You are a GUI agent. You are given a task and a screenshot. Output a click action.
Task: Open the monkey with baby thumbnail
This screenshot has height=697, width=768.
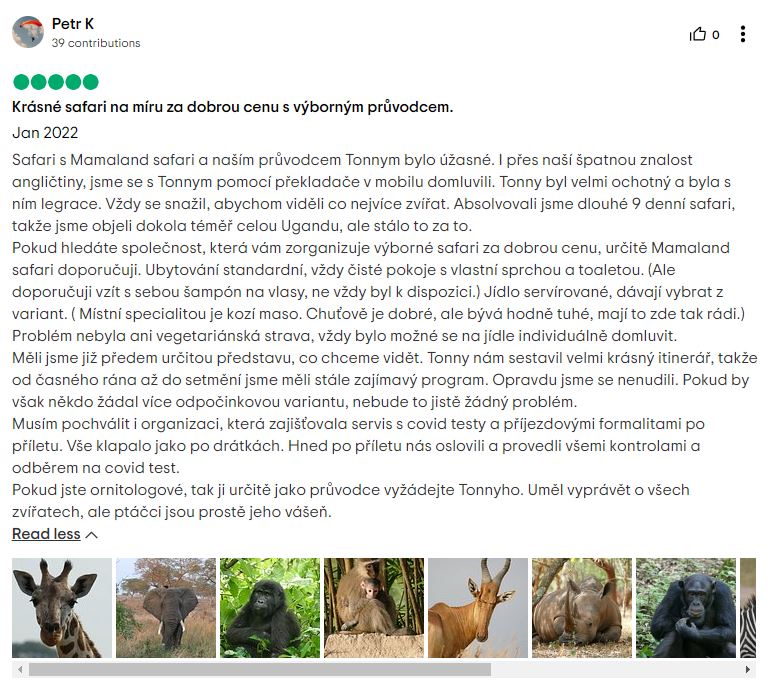pyautogui.click(x=374, y=608)
